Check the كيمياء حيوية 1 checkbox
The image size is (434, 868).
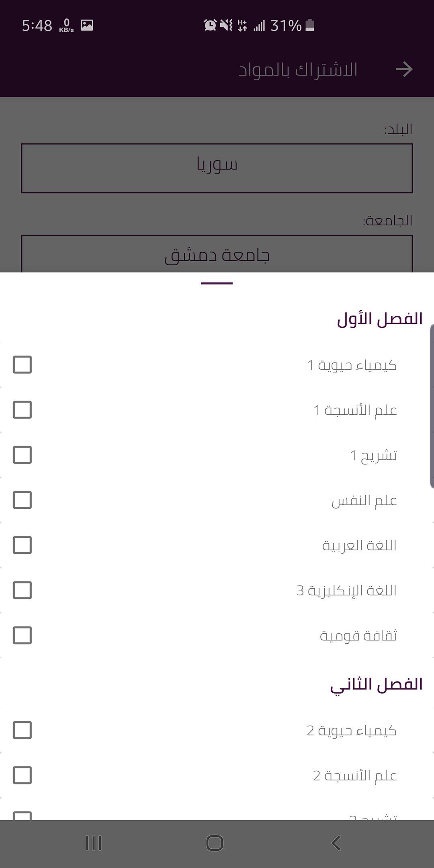click(x=23, y=364)
